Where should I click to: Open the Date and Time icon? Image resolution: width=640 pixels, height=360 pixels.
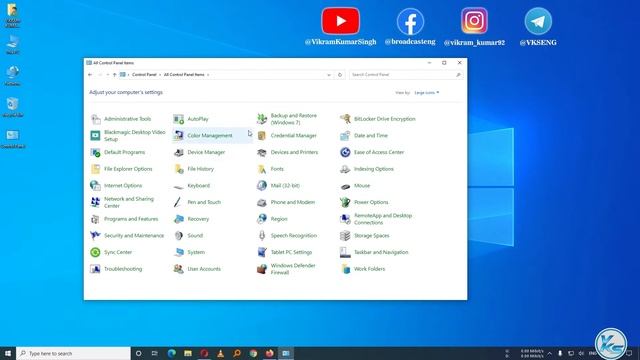[345, 136]
